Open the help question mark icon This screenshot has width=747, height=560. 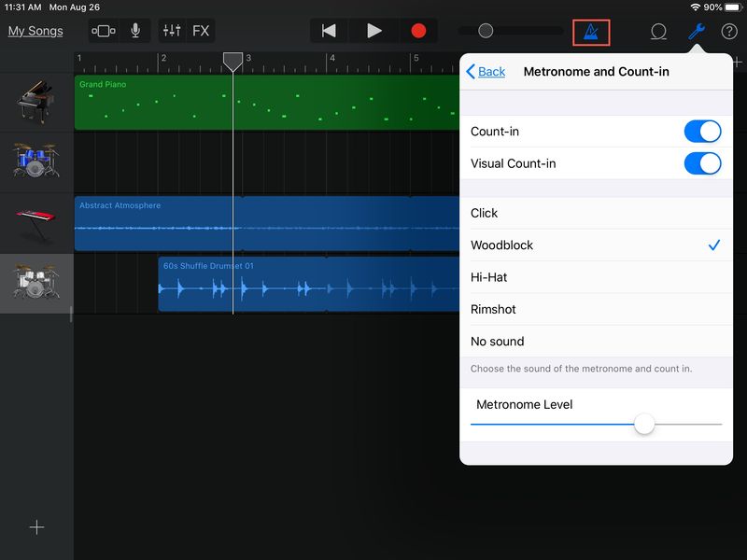point(729,32)
